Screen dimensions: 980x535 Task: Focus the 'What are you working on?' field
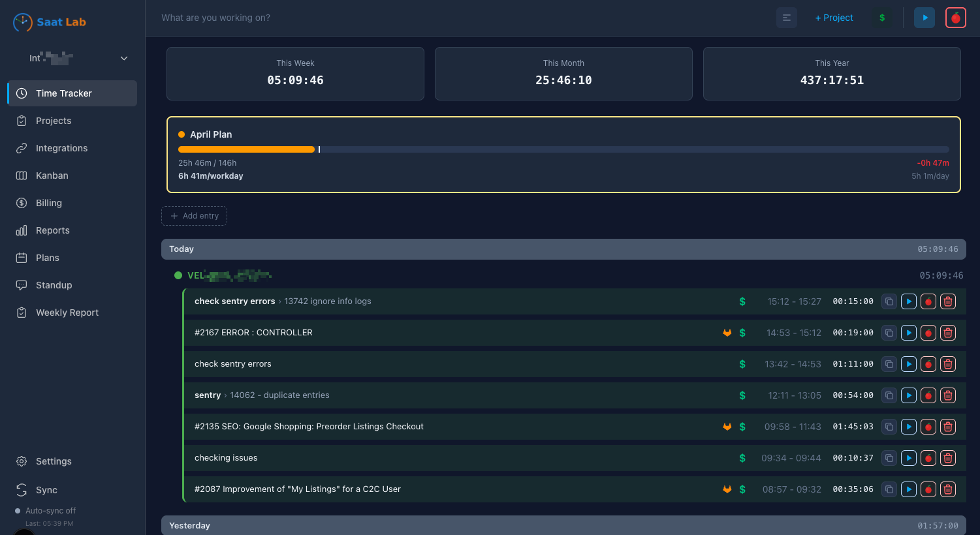(464, 18)
